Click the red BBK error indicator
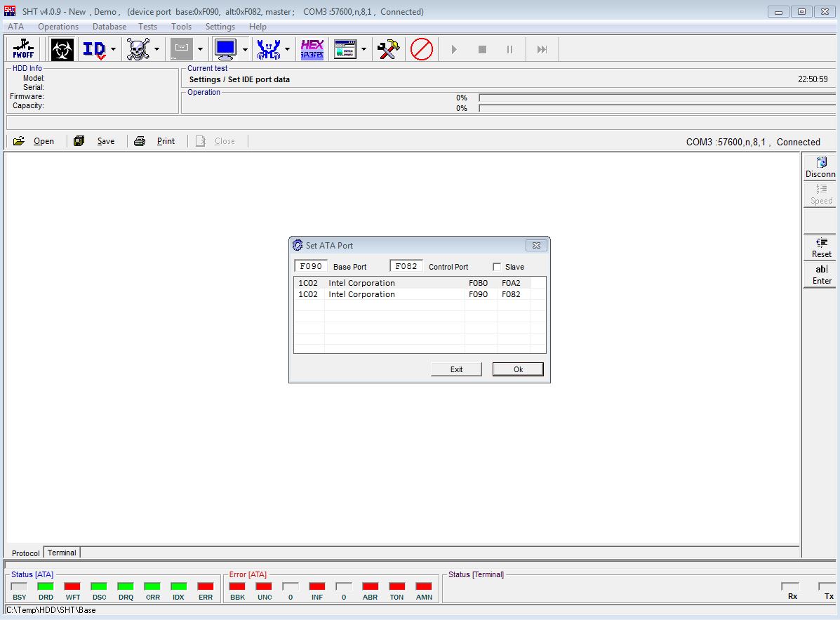This screenshot has height=620, width=840. [237, 586]
